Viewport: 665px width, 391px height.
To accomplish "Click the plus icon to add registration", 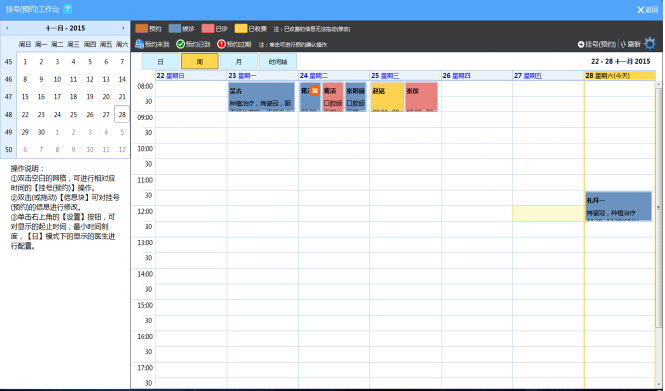I will pyautogui.click(x=581, y=44).
